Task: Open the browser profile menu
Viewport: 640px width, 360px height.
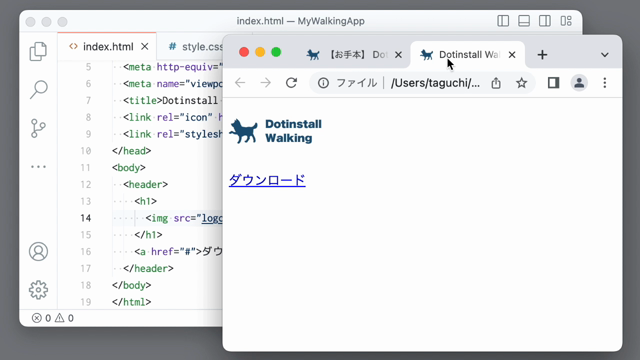Action: pos(579,83)
